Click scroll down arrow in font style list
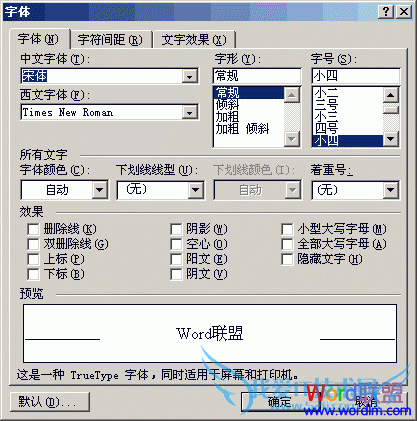417x421 pixels. tap(292, 139)
